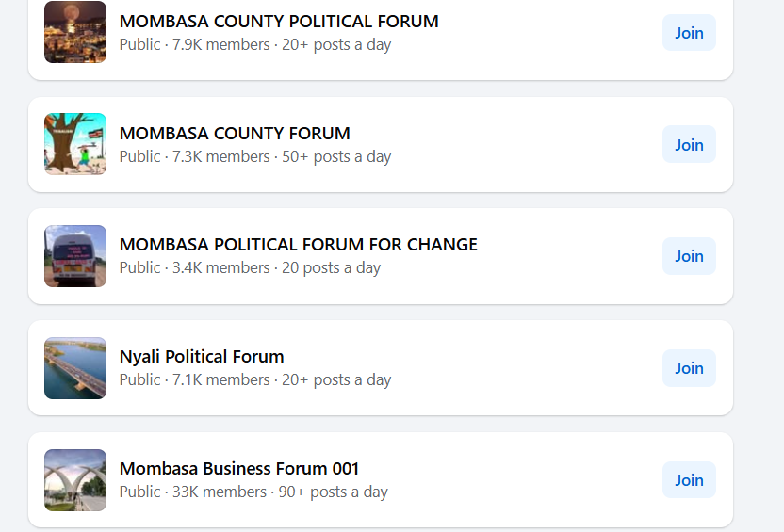Open the Nyali Political Forum group title
Screen dimensions: 784x532
[x=202, y=357]
